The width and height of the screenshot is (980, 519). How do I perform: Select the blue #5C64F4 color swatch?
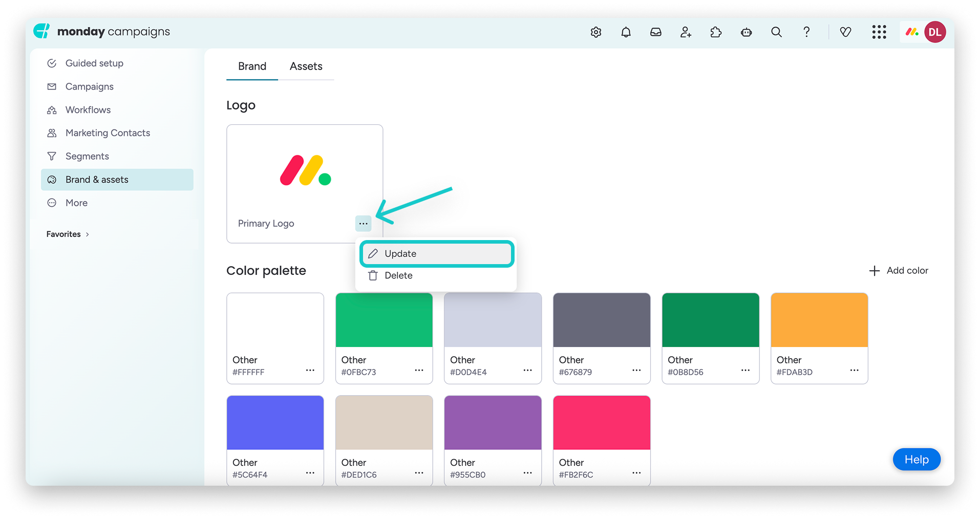(x=275, y=423)
